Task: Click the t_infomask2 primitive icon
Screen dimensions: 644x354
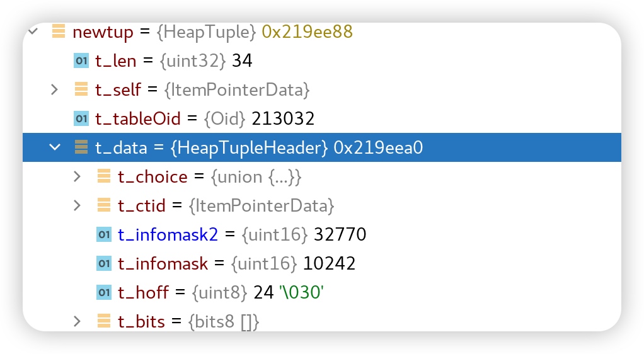Action: pos(103,234)
